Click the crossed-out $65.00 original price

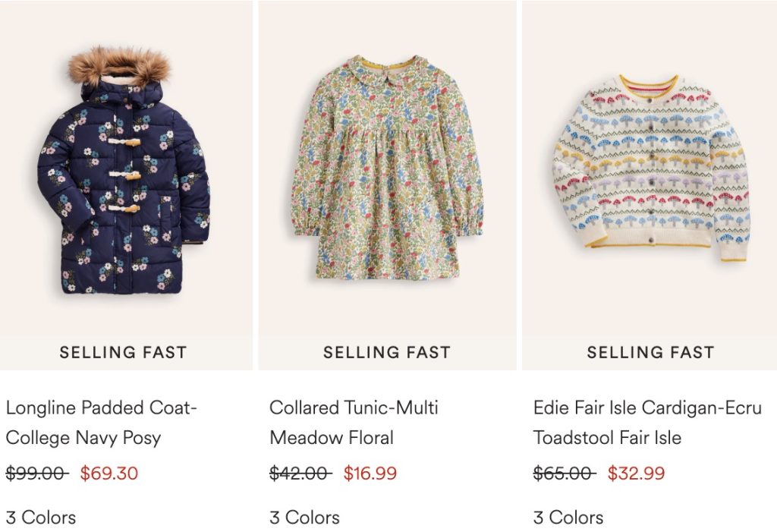[564, 474]
